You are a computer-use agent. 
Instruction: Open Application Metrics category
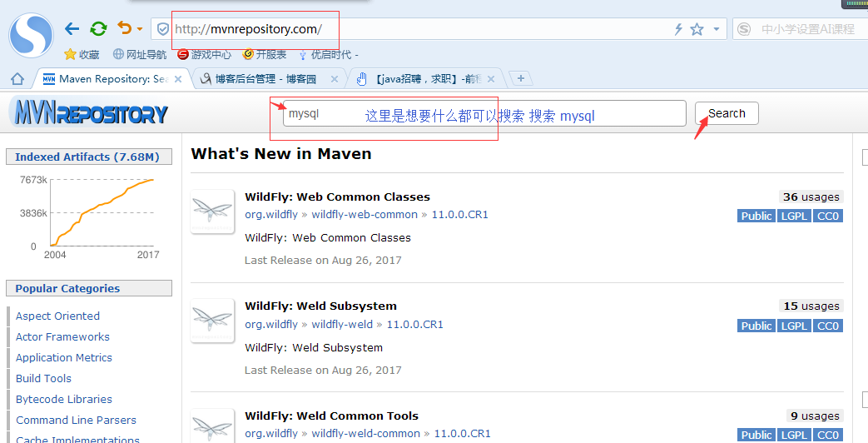63,358
